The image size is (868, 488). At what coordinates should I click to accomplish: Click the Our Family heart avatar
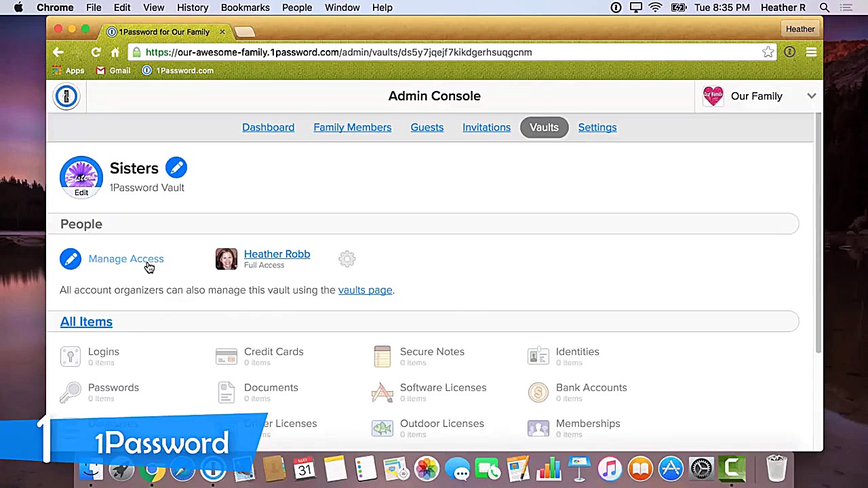click(x=713, y=96)
